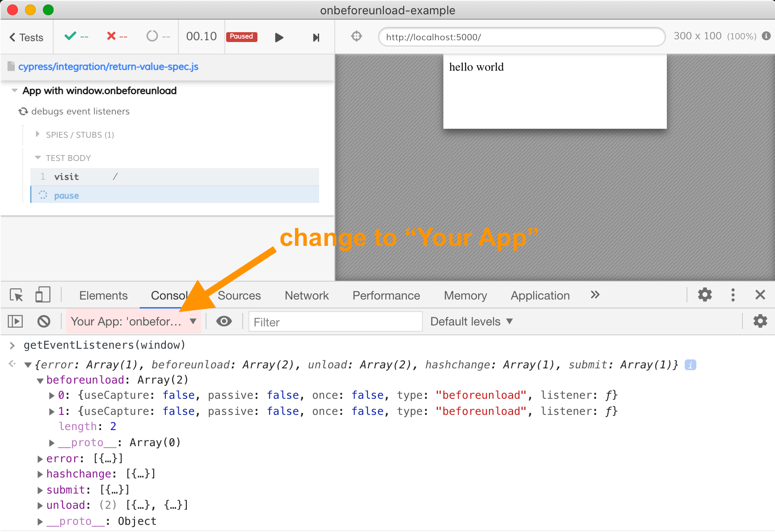Switch to the Sources tab
This screenshot has height=532, width=775.
(x=239, y=296)
